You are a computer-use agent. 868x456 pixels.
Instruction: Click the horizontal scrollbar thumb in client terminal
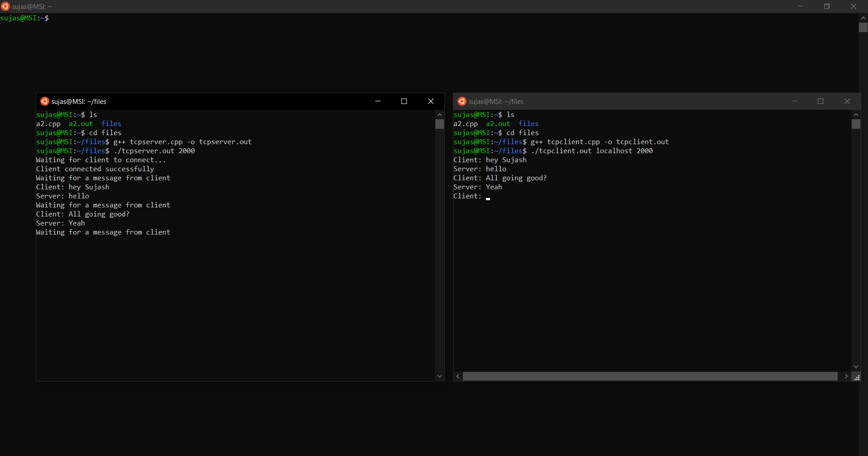pos(650,376)
